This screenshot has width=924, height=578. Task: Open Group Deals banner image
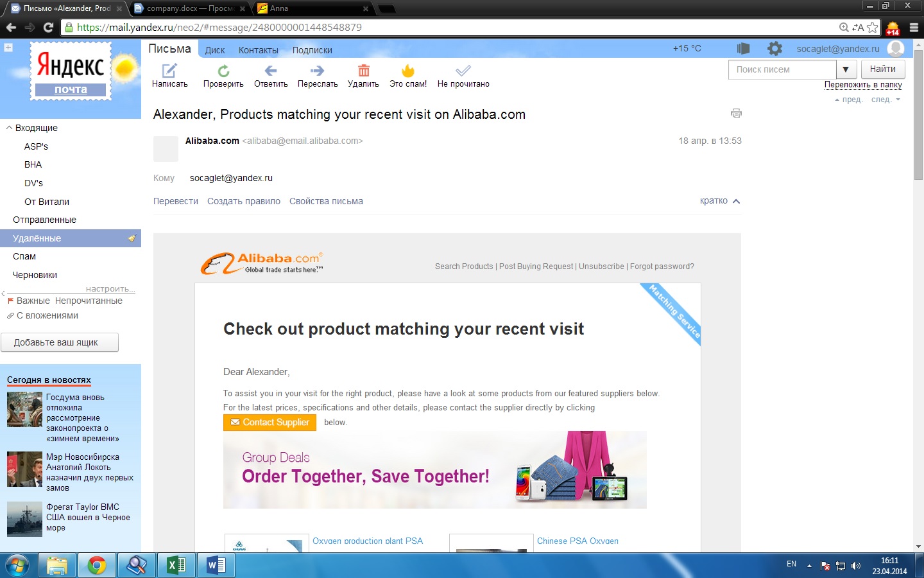click(x=435, y=470)
